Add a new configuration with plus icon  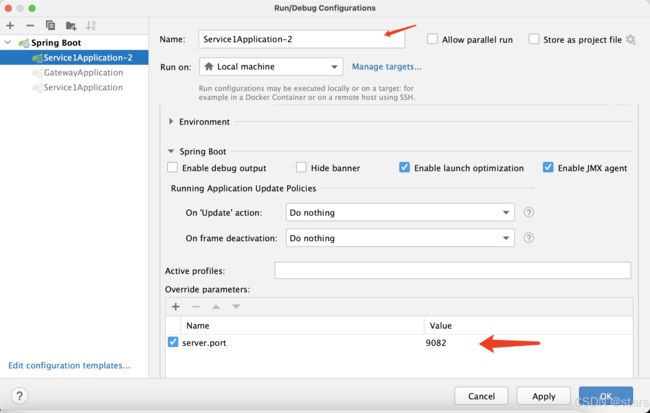(10, 26)
